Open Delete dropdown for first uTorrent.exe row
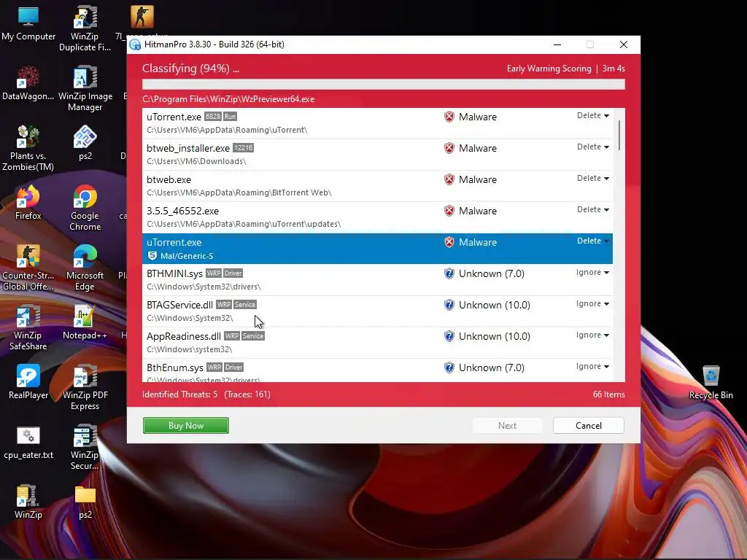The width and height of the screenshot is (747, 560). [592, 115]
